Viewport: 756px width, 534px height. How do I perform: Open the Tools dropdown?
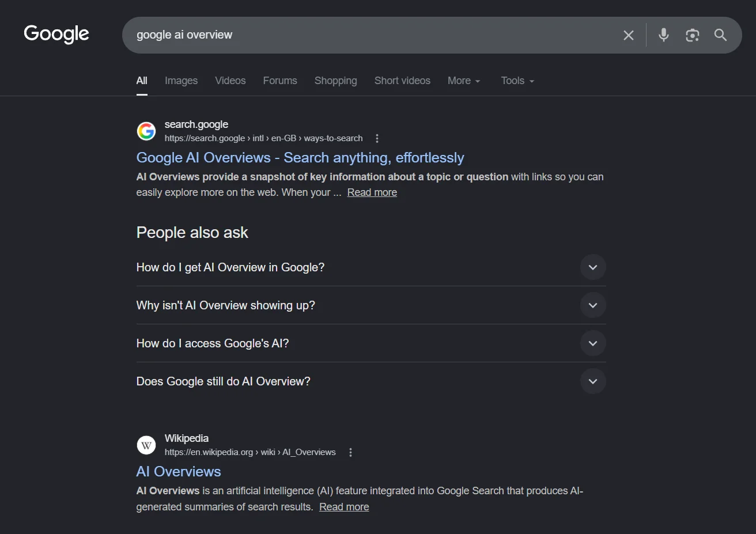[517, 81]
